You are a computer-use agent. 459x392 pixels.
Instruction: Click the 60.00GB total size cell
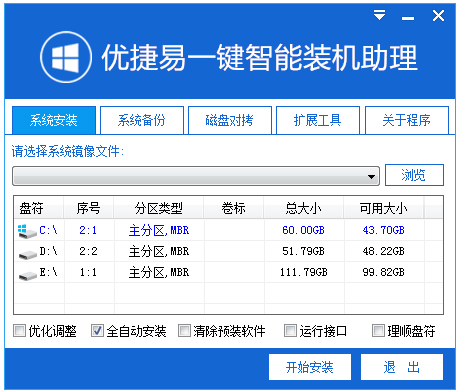click(x=303, y=230)
